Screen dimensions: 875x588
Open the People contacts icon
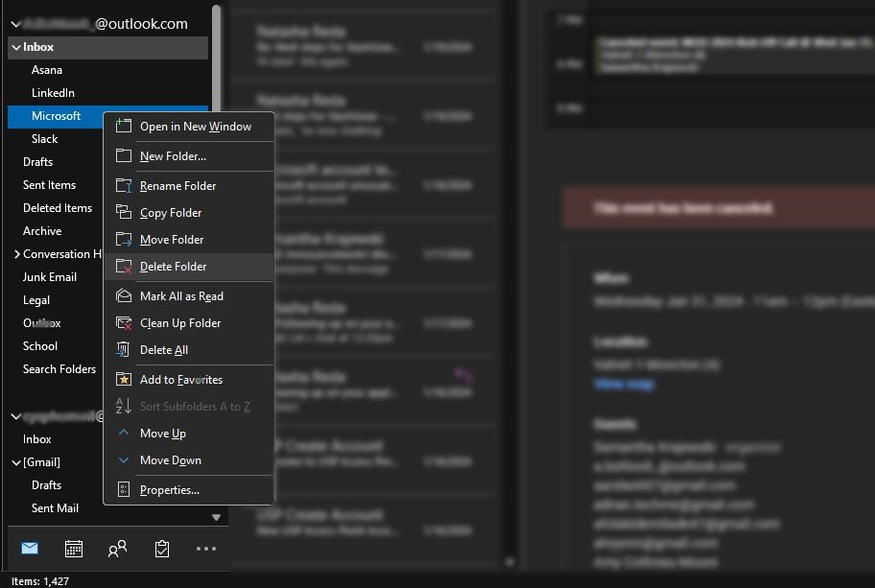117,549
